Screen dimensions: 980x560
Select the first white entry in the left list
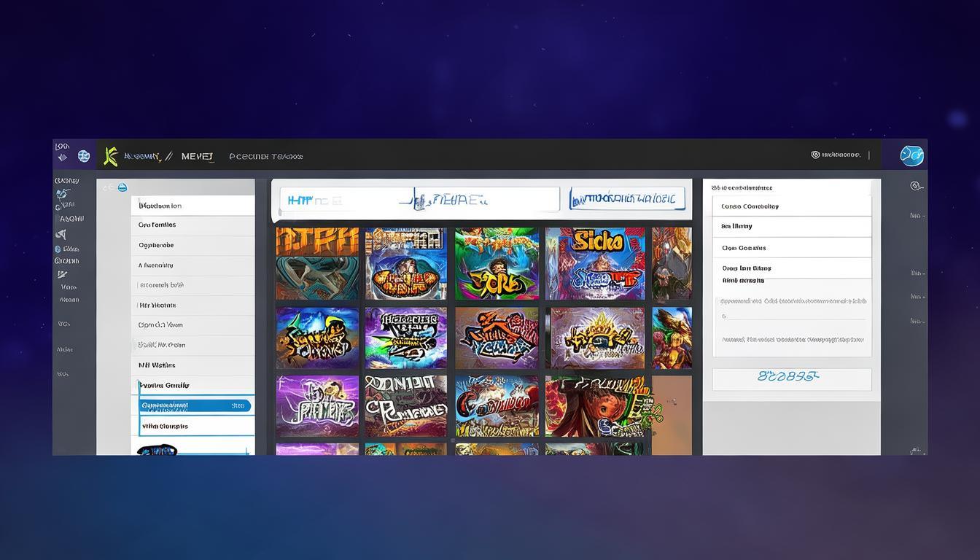coord(193,206)
